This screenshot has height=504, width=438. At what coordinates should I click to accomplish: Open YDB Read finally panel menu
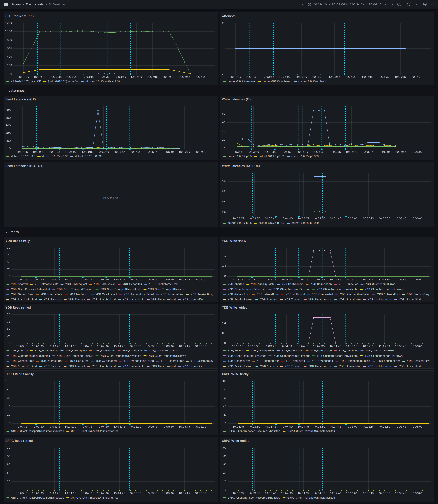(18, 241)
